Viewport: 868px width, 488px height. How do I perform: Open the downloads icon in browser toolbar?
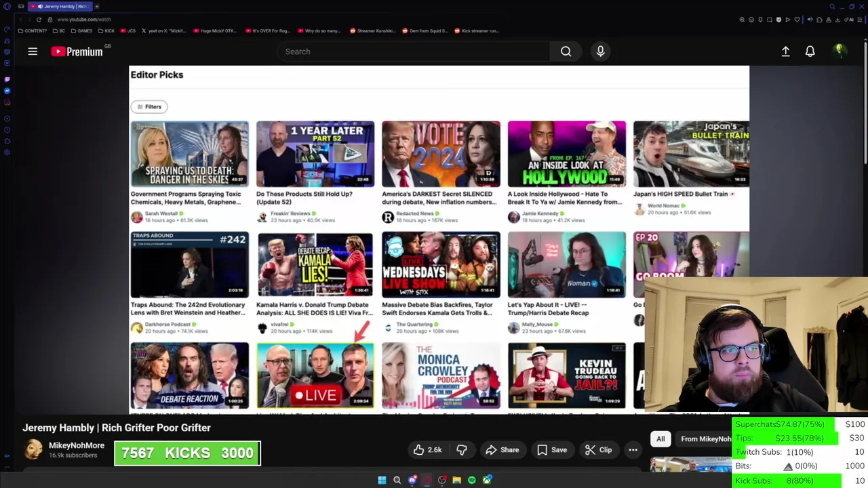(x=837, y=20)
